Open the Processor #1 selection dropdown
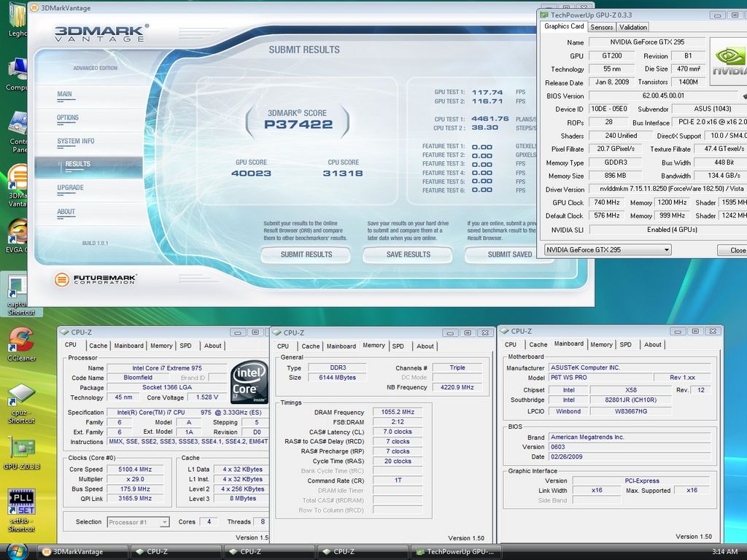 coord(138,522)
